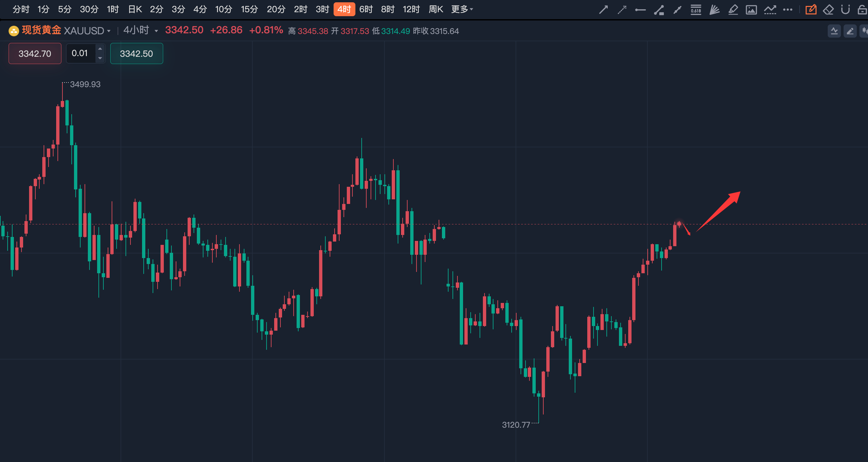Open the Fibonacci 0.618 retracement tool

click(x=696, y=10)
